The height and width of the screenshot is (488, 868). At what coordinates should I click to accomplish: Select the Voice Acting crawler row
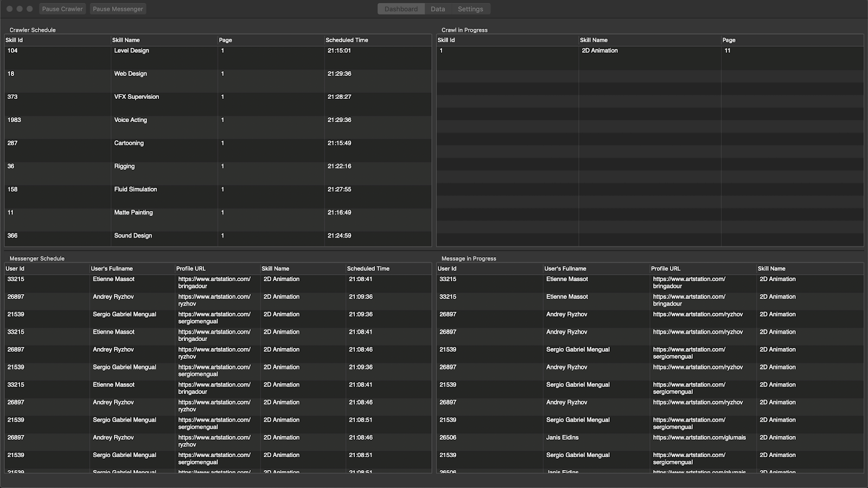(x=130, y=121)
